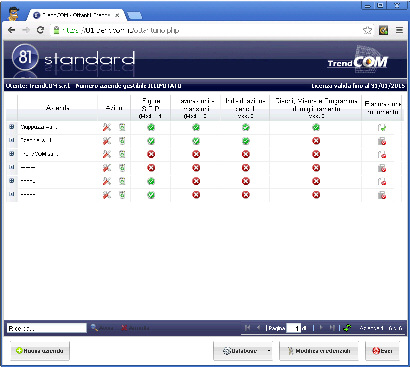This screenshot has height=367, width=410.
Task: Click the Figure S.P.P. green check in the fifth row
Action: 151,181
